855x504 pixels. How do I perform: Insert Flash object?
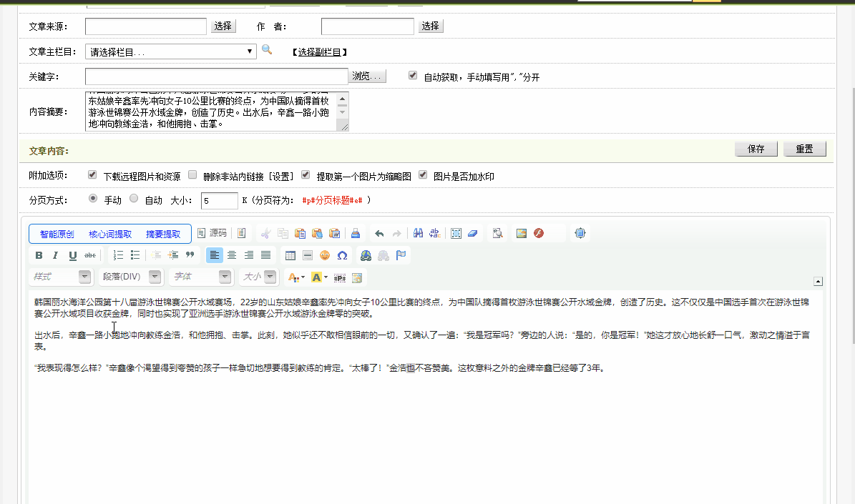click(x=539, y=233)
